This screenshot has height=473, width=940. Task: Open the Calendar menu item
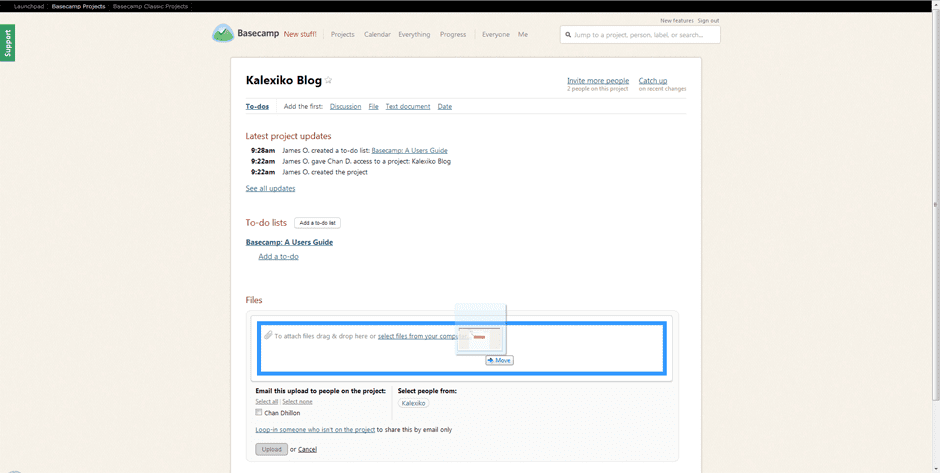[x=377, y=35]
